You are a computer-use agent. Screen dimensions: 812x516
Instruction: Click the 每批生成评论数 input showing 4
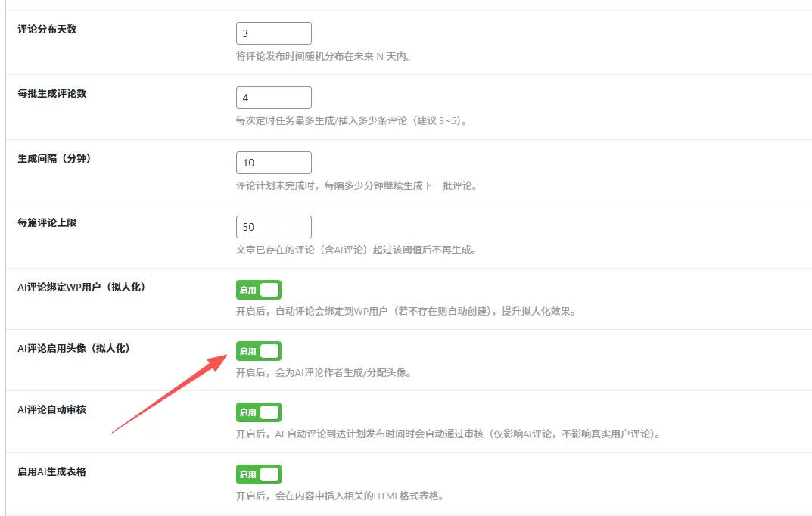coord(273,97)
